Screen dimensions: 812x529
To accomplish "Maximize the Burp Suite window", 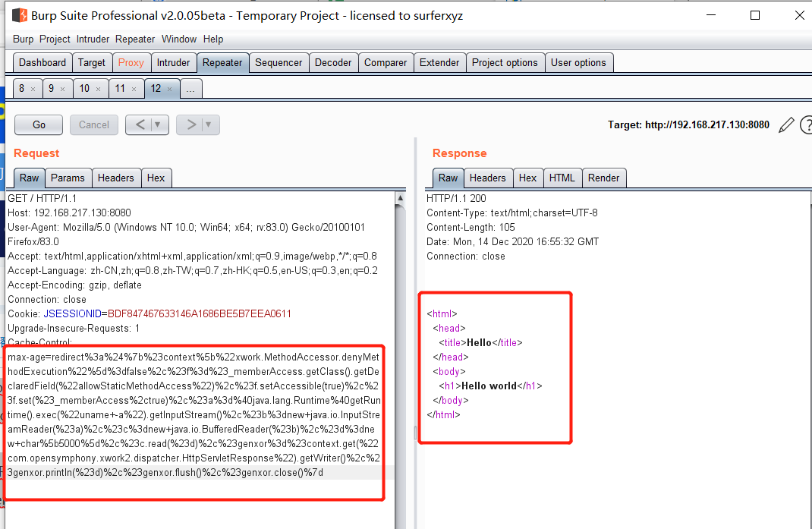I will pos(755,15).
